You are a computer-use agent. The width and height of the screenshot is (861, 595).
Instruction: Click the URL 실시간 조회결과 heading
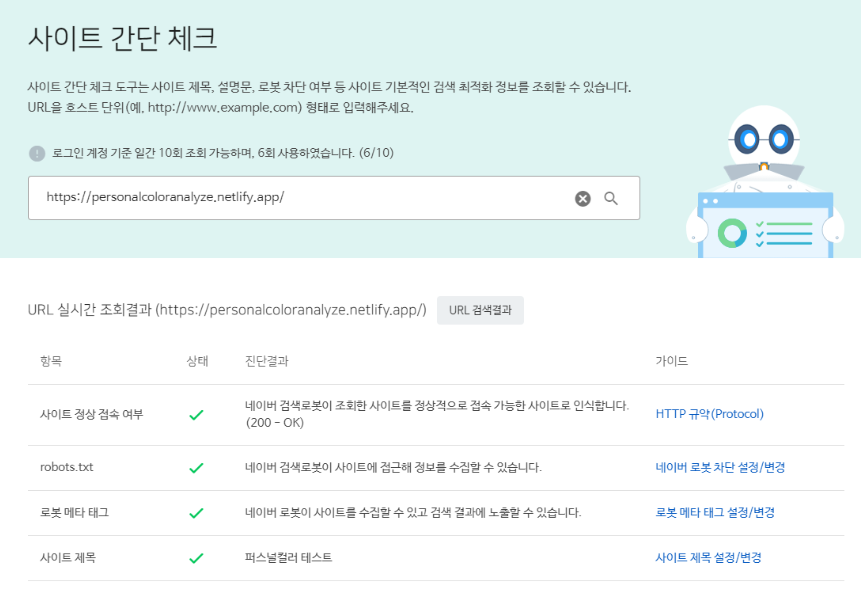click(x=227, y=310)
